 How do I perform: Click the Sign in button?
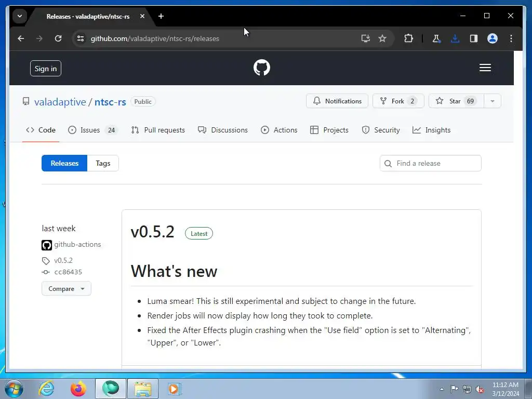point(46,69)
